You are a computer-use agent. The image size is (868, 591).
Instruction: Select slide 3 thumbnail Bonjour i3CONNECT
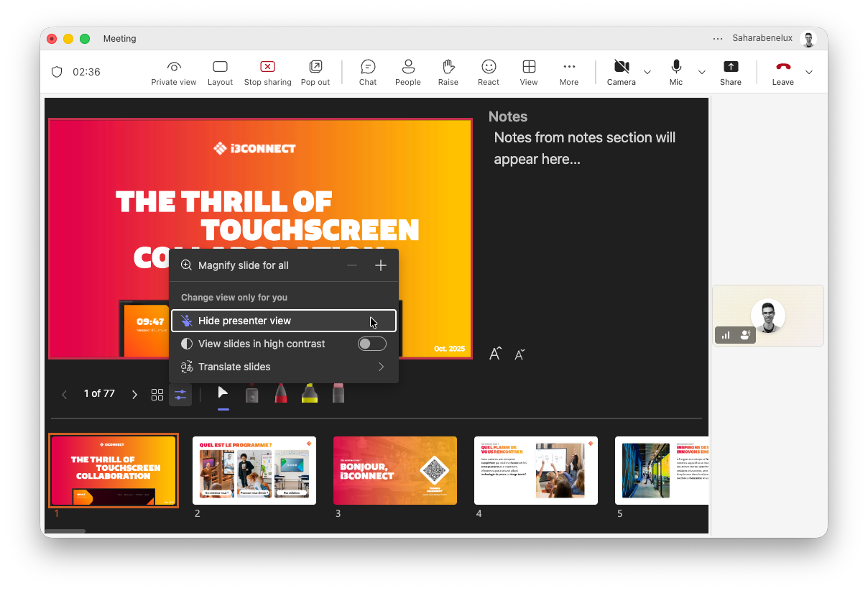pyautogui.click(x=395, y=470)
